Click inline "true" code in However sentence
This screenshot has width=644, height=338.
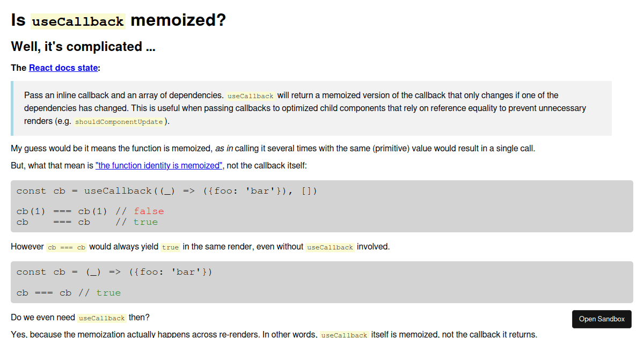point(170,247)
